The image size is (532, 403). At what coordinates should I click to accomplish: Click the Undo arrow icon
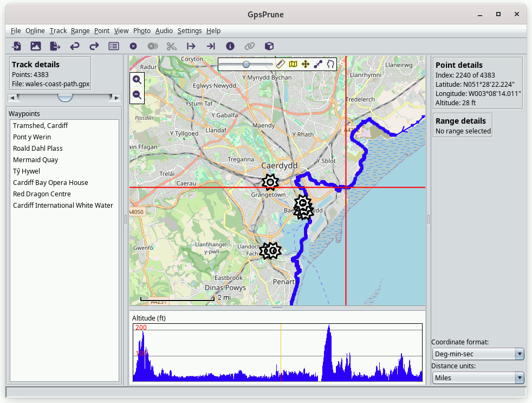pyautogui.click(x=75, y=46)
